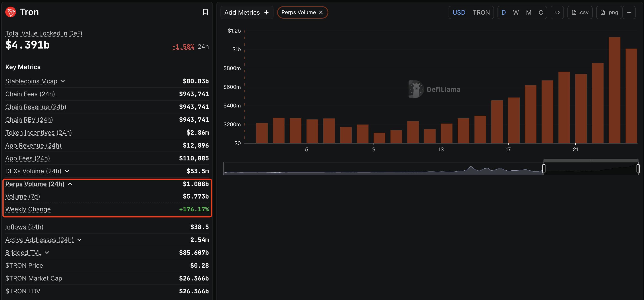Switch chart interval to Weekly (W)
644x300 pixels.
[516, 12]
